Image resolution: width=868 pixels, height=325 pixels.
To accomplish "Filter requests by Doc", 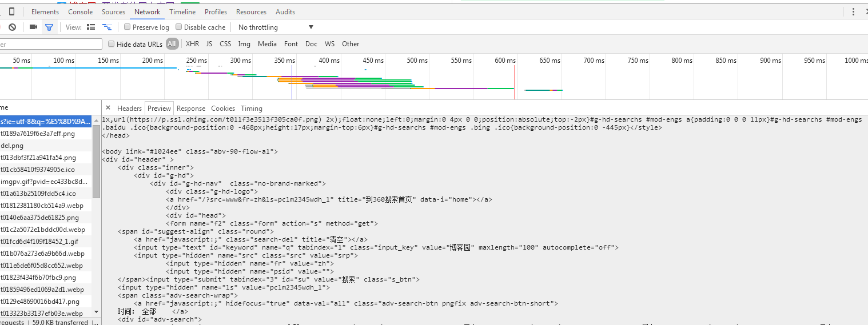I will (311, 44).
